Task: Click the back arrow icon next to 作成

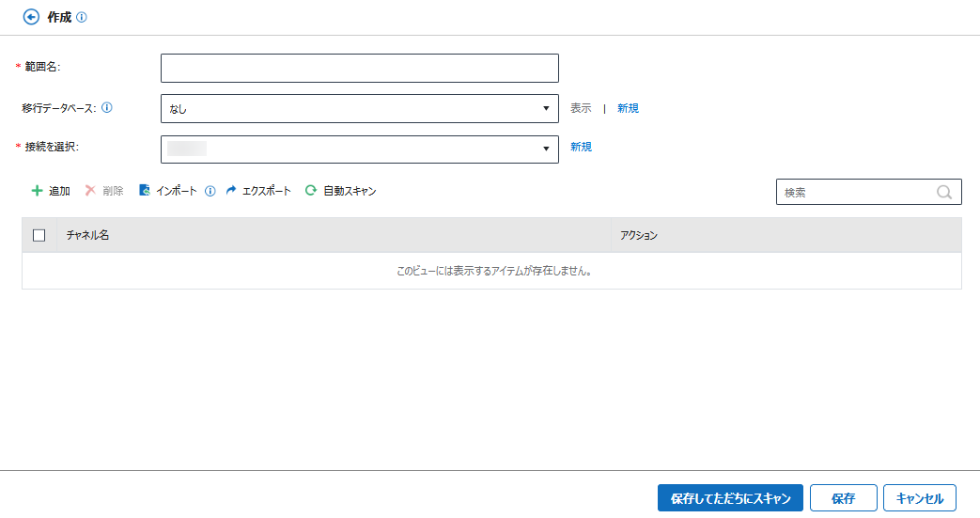Action: pyautogui.click(x=31, y=17)
